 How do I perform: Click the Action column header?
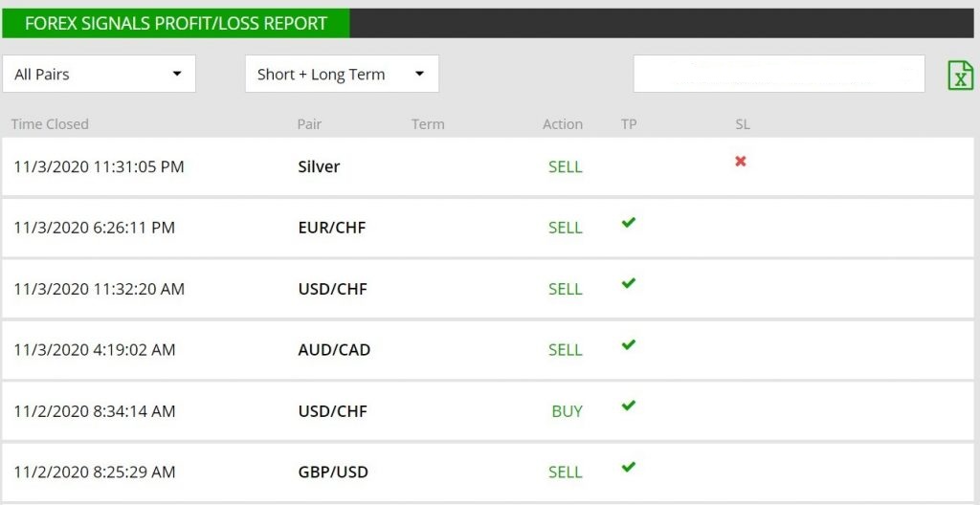point(563,123)
